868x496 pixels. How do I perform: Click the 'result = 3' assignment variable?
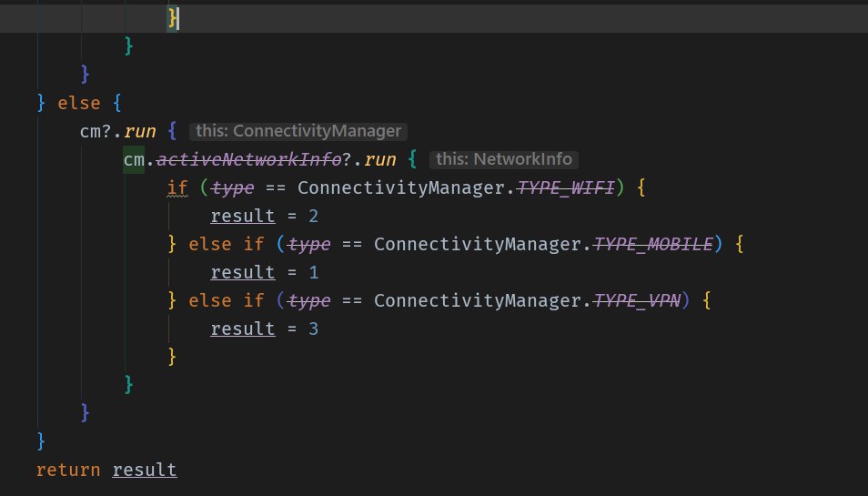[x=242, y=329]
